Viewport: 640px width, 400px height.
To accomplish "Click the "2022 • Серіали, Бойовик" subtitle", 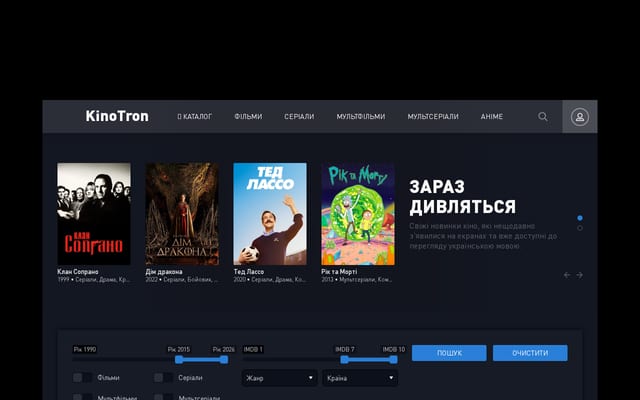I will pos(182,280).
